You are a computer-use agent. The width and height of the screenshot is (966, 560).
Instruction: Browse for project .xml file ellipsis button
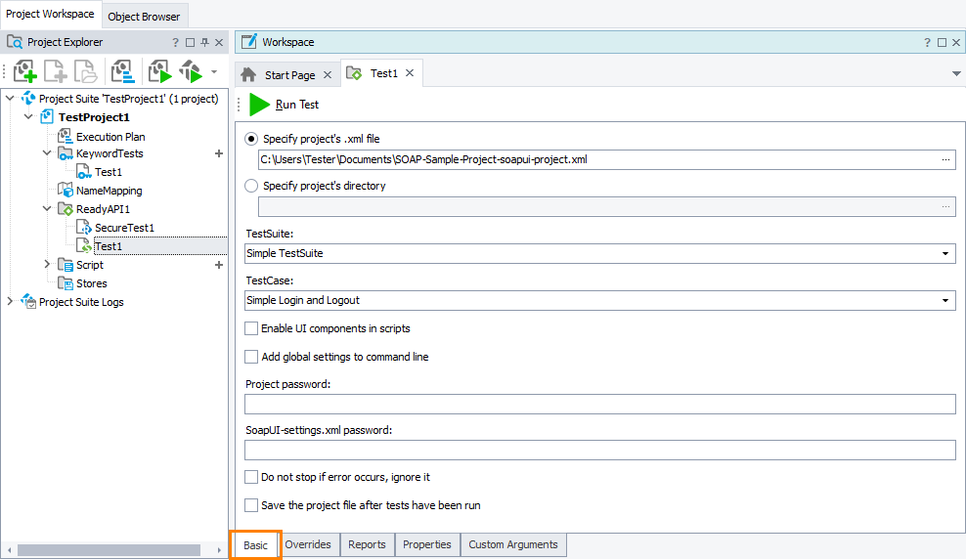945,159
